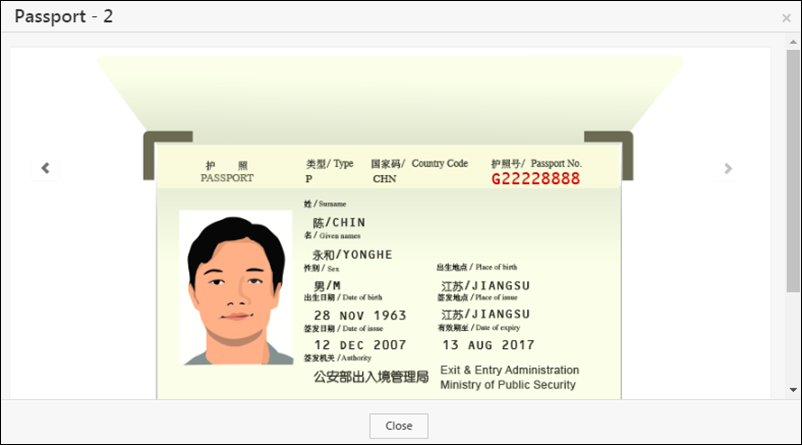Screen dimensions: 802x445
Task: Click passport number G22228888
Action: point(536,179)
